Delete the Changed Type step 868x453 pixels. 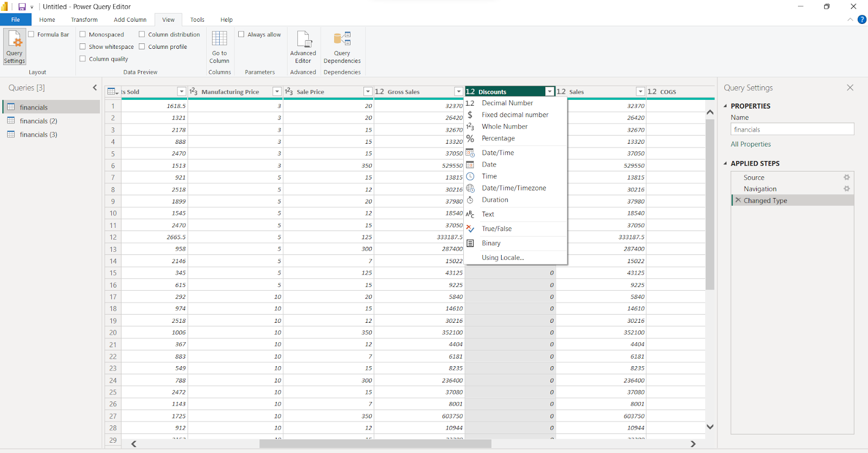tap(738, 200)
